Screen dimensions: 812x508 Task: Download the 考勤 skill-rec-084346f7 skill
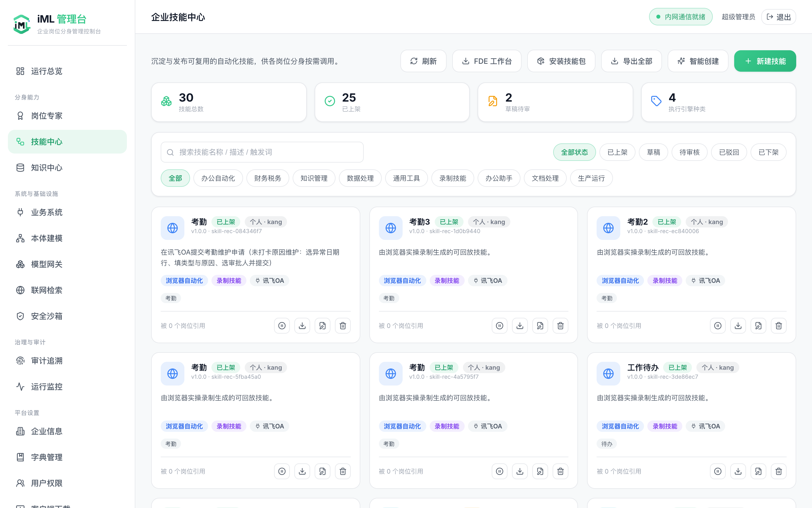302,326
